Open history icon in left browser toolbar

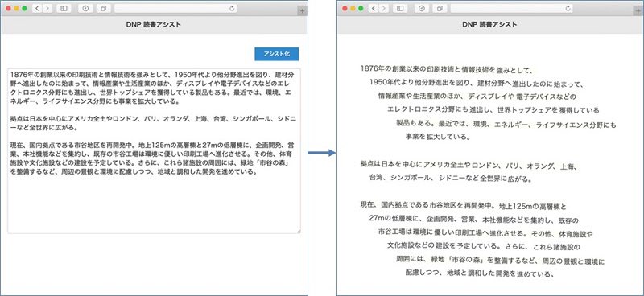pyautogui.click(x=85, y=8)
